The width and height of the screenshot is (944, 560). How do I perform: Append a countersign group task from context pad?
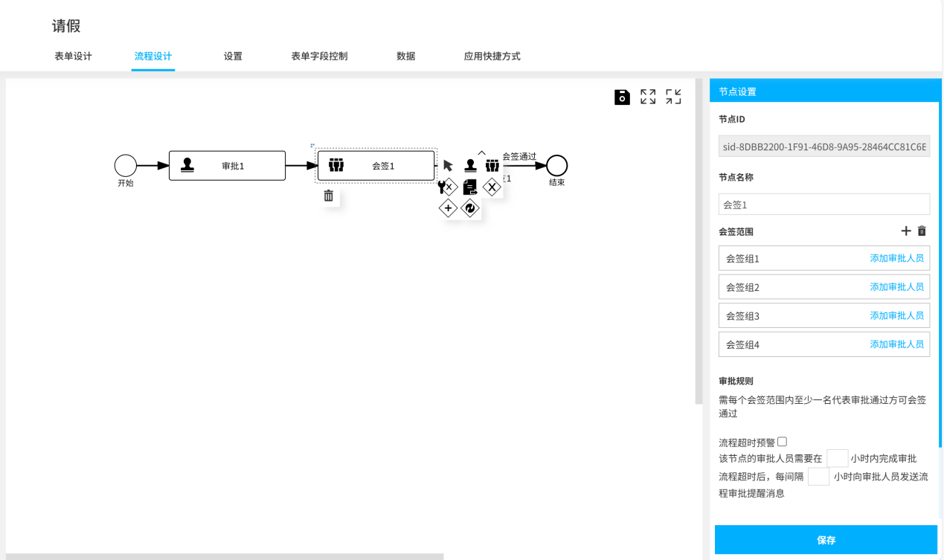(x=492, y=165)
